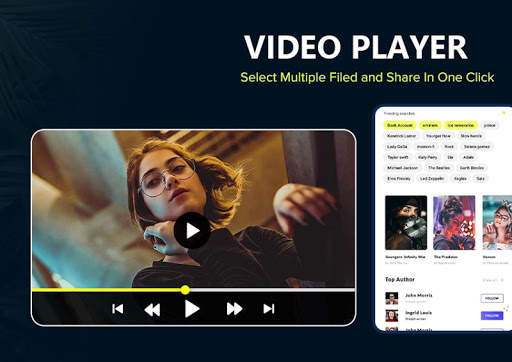
Task: Open 'The Predator' movie thumbnail
Action: 454,223
